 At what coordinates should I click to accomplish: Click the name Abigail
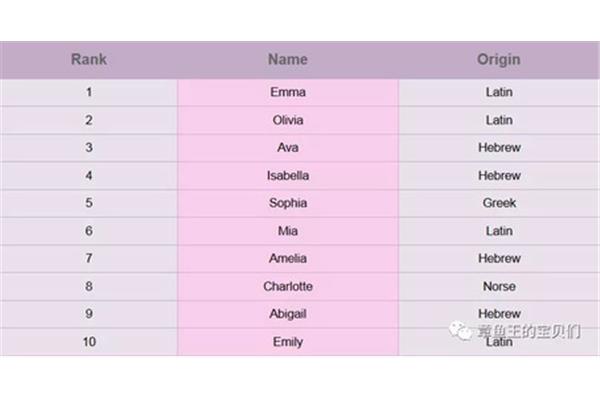click(x=288, y=314)
